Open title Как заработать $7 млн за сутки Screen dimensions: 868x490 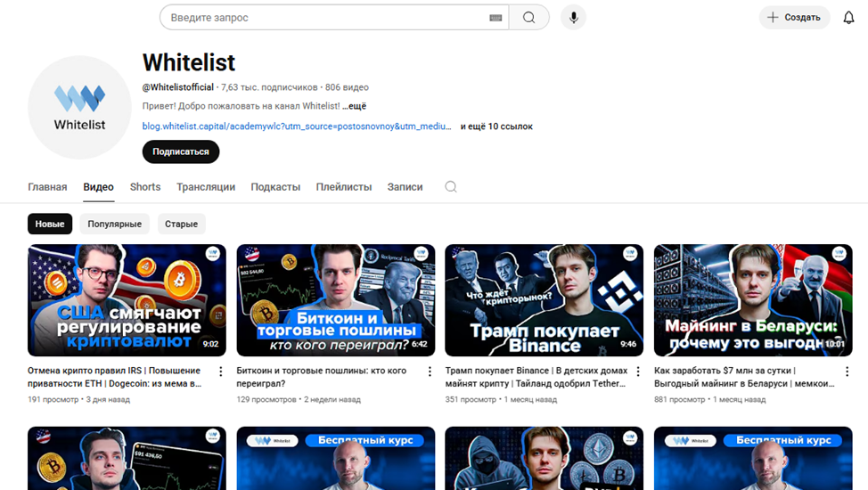tap(744, 377)
